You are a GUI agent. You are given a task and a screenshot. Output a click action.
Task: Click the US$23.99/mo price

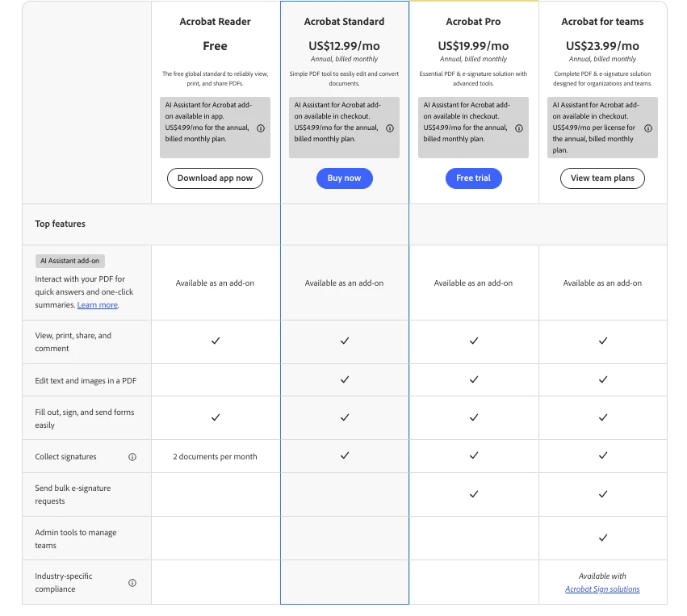point(602,46)
